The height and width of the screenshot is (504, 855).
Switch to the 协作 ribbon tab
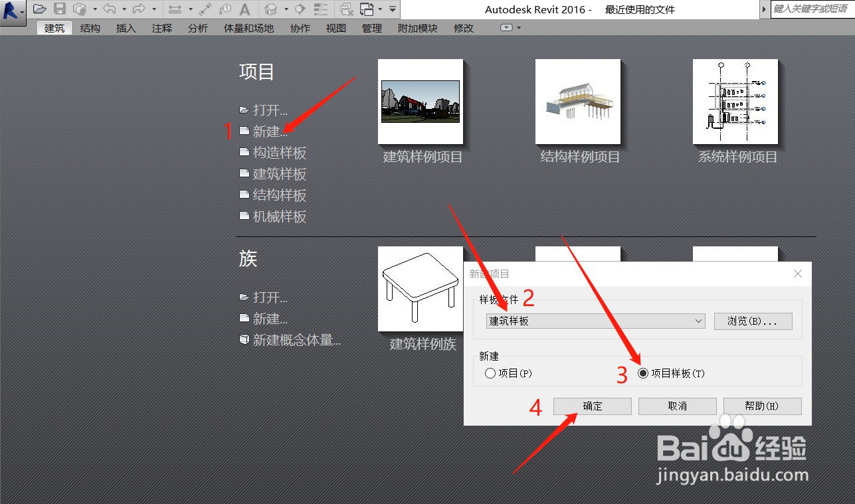[300, 28]
